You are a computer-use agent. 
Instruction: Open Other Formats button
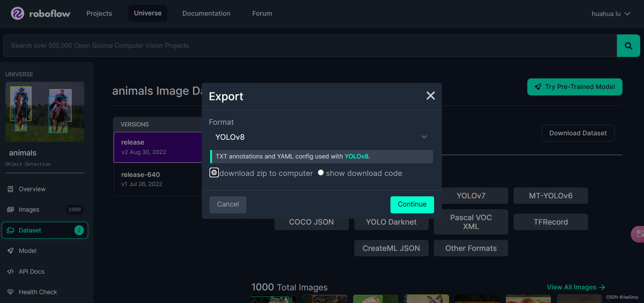(471, 248)
